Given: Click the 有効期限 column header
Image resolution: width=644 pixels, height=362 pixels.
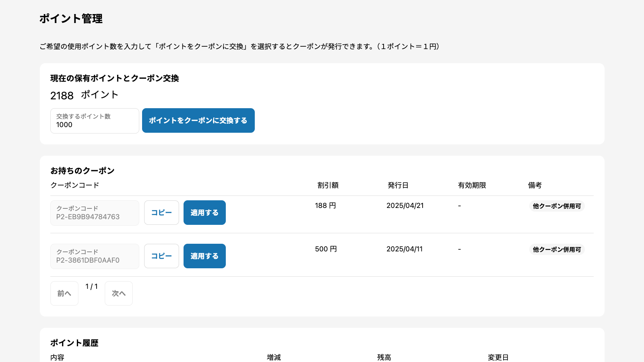Looking at the screenshot, I should pos(472,185).
